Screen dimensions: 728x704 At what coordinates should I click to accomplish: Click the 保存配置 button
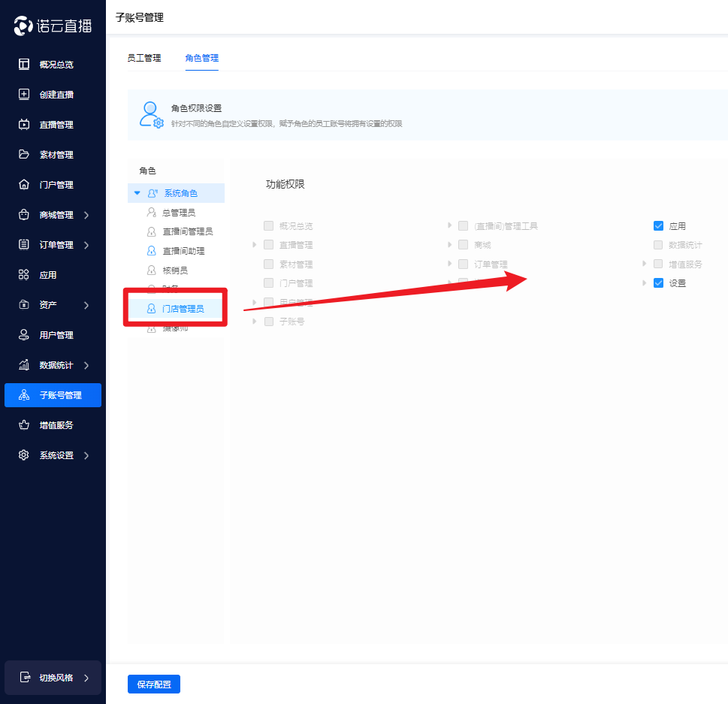tap(154, 684)
